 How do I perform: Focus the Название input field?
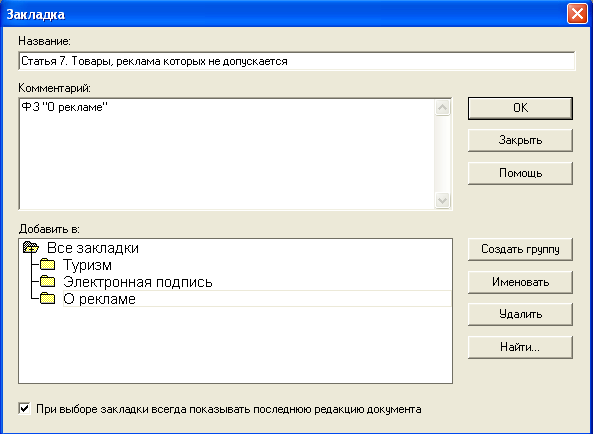297,61
